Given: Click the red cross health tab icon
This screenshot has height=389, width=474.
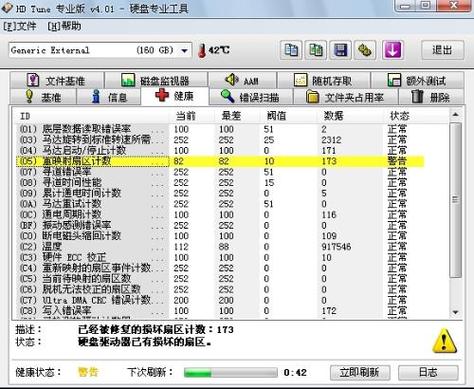Looking at the screenshot, I should (x=162, y=95).
